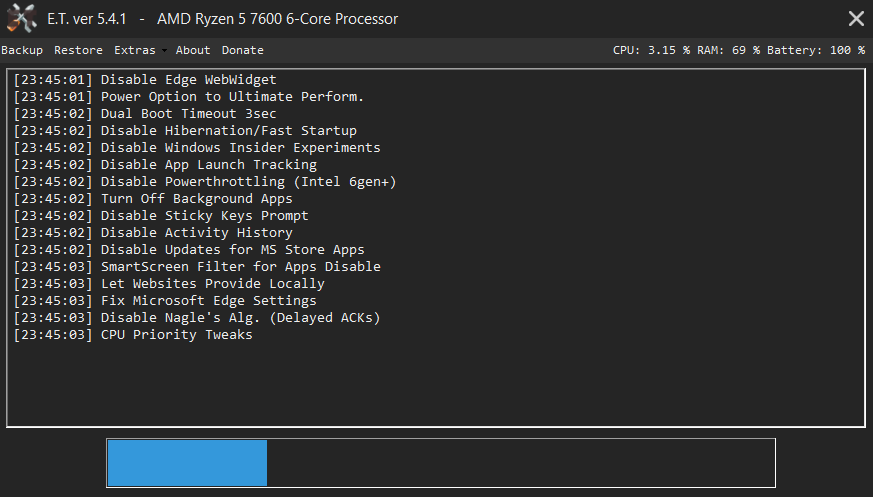The width and height of the screenshot is (873, 497).
Task: Click the window title E.T. ver 5.4.1
Action: [87, 19]
